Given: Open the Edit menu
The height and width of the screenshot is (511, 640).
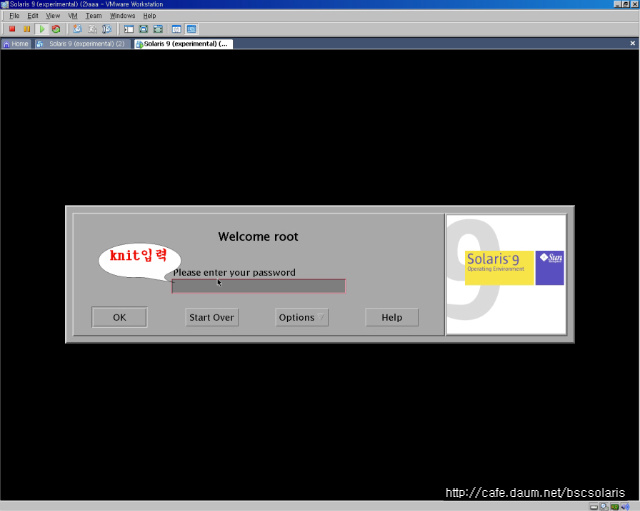Looking at the screenshot, I should [33, 16].
